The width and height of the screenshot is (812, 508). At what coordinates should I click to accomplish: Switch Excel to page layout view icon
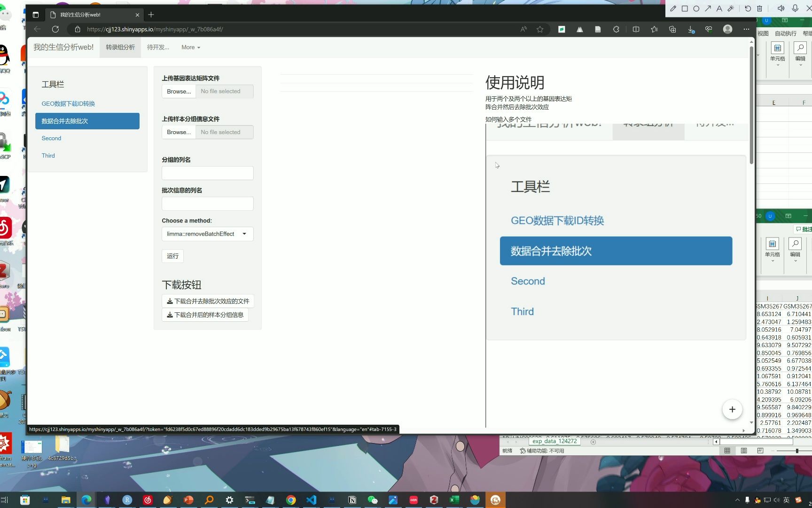744,451
